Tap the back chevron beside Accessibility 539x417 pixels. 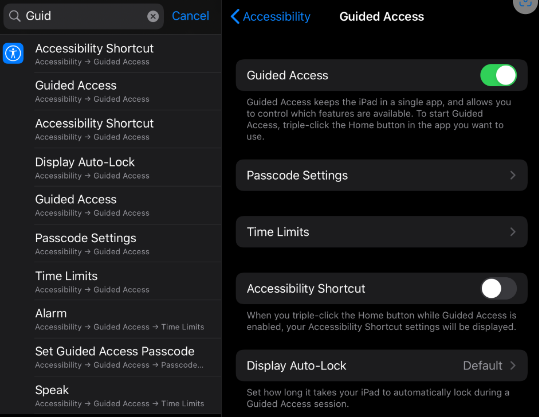tap(235, 17)
